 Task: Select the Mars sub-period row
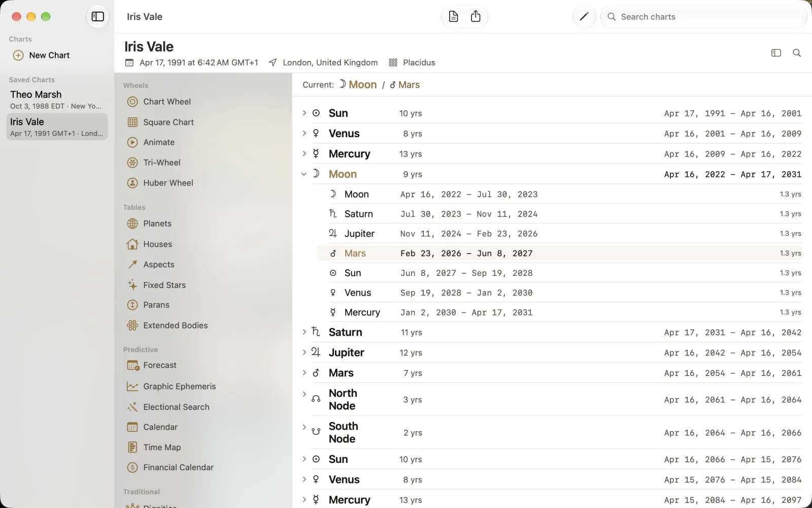559,253
